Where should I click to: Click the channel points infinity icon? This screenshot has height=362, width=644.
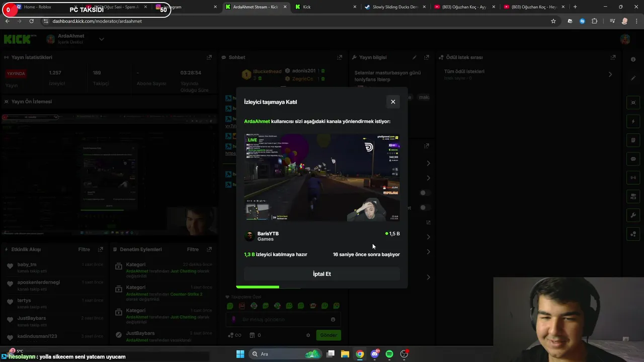[x=234, y=335]
